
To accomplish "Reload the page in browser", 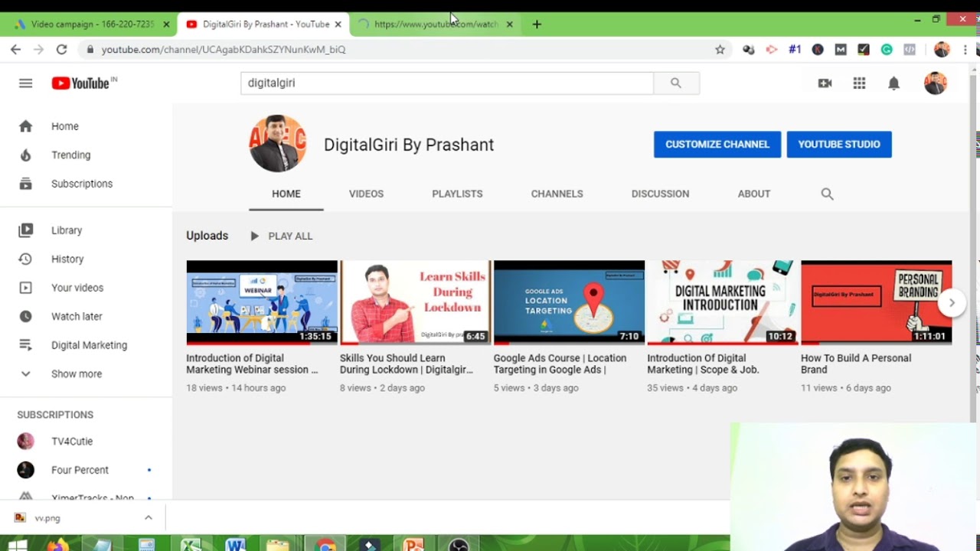I will pos(61,49).
